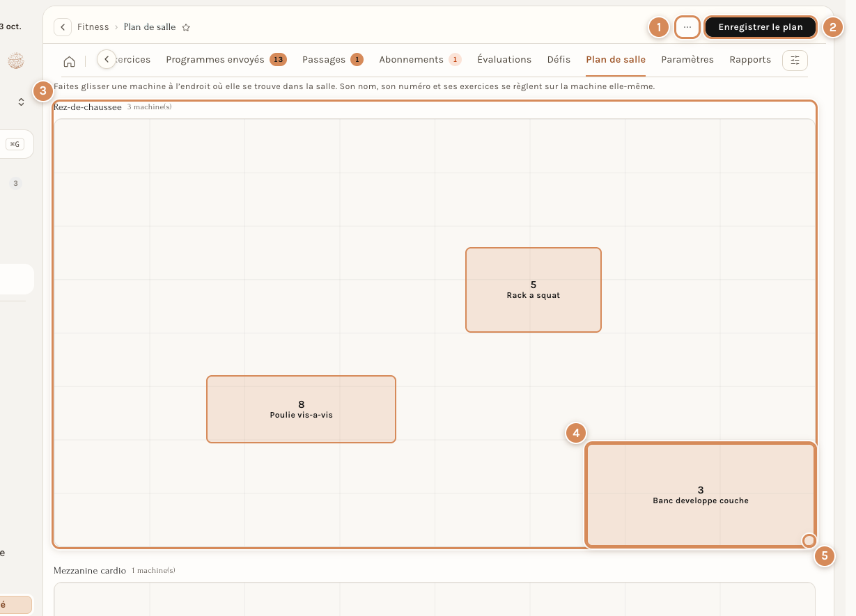Save the layout with Enregistrer le plan
856x616 pixels.
tap(761, 27)
